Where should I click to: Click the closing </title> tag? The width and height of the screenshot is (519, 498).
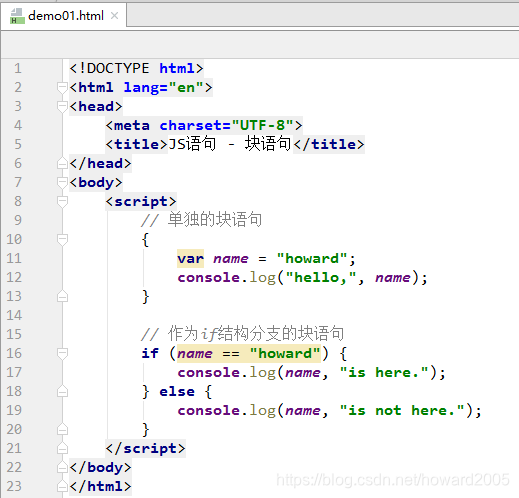329,144
